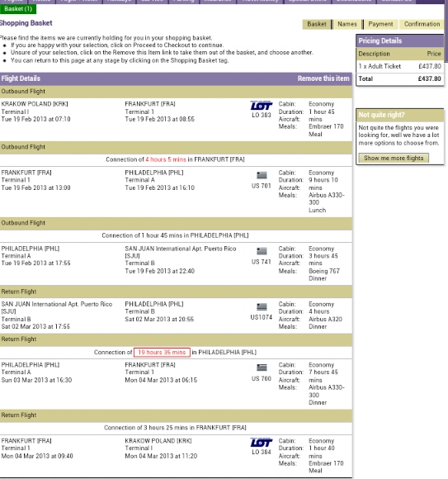Viewport: 448px width, 479px height.
Task: Click the US Airways flag icon for US 700
Action: click(x=262, y=368)
